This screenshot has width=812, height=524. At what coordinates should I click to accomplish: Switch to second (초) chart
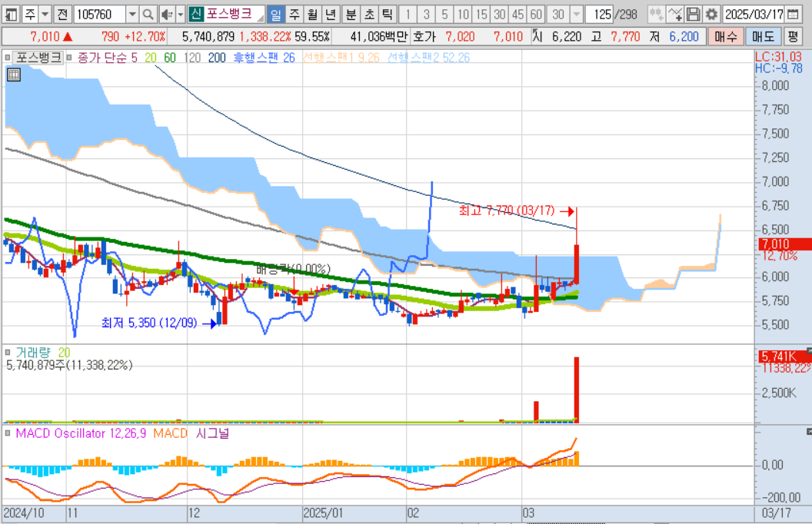[369, 15]
